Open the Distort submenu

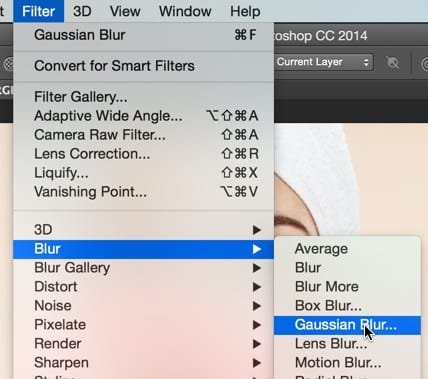(143, 287)
